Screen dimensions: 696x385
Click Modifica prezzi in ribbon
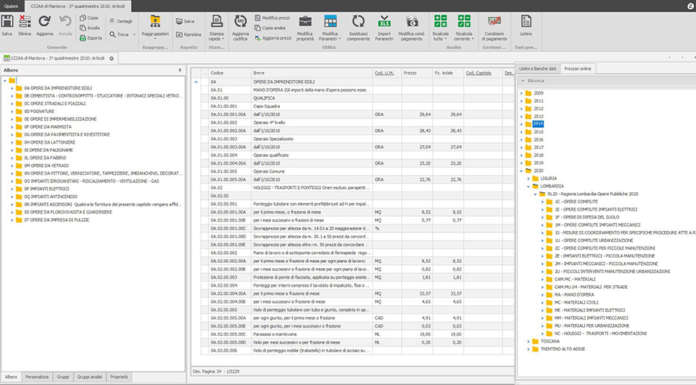[x=272, y=18]
